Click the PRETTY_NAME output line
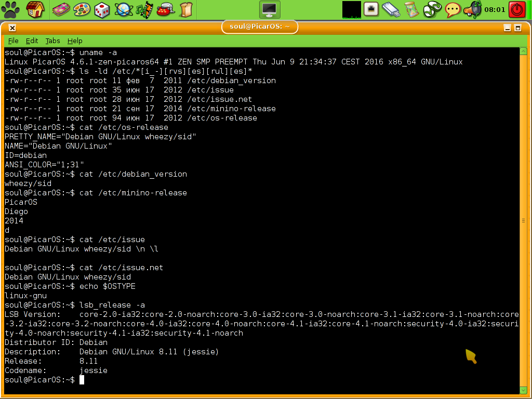Viewport: 532px width, 399px height. coord(100,137)
